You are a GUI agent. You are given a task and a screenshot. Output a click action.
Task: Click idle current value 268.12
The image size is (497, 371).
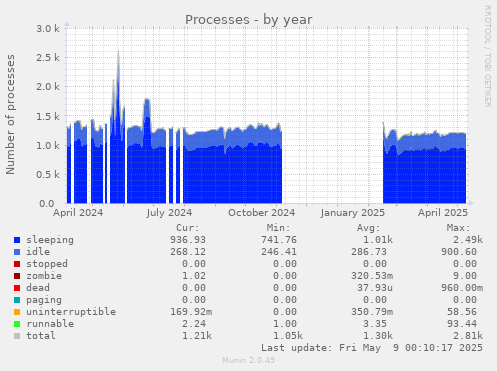pos(188,252)
